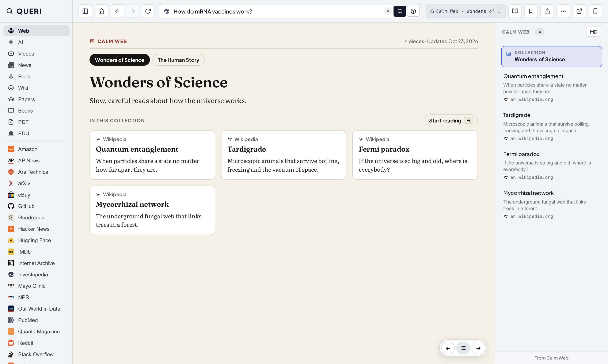
Task: Open the Hacker News source shortcut
Action: click(36, 229)
